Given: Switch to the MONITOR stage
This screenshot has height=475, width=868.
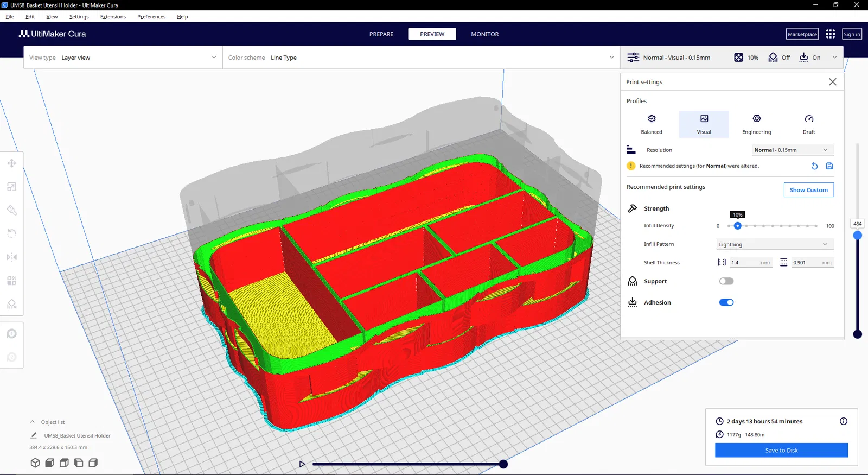Looking at the screenshot, I should (485, 34).
